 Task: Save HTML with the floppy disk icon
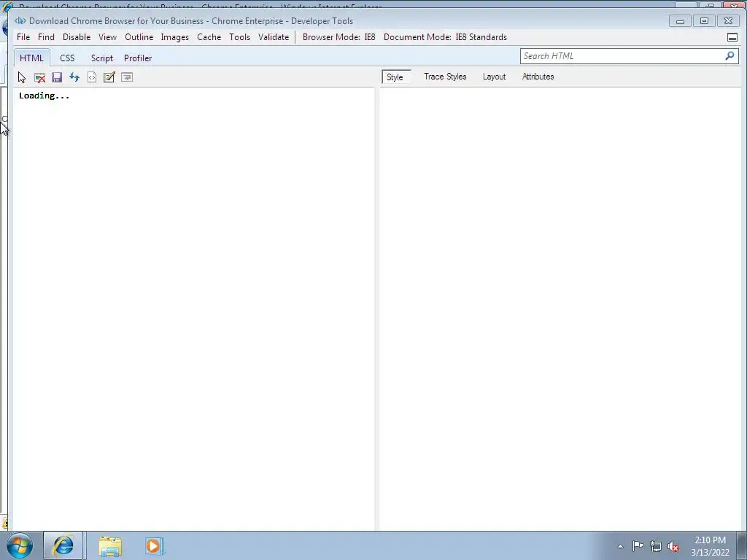click(57, 77)
